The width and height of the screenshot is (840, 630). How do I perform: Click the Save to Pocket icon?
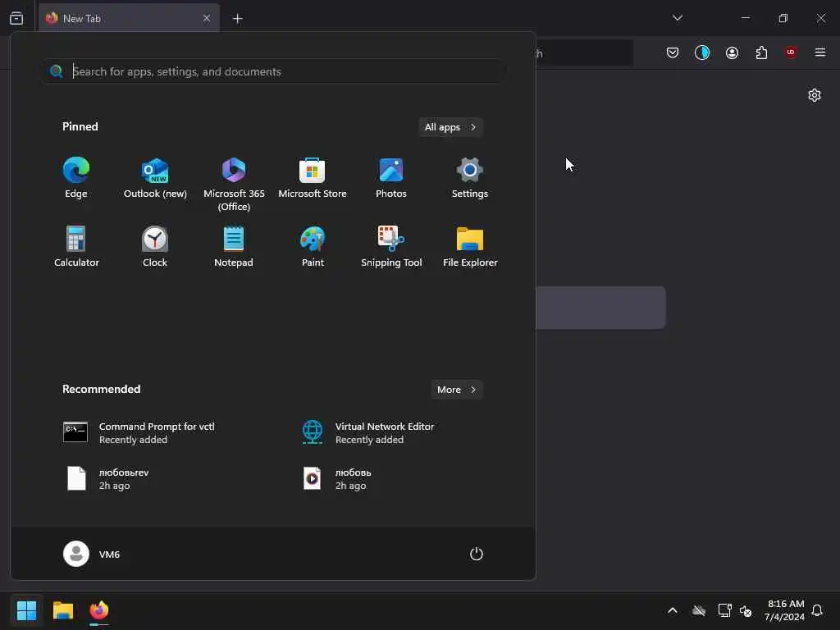pyautogui.click(x=673, y=52)
